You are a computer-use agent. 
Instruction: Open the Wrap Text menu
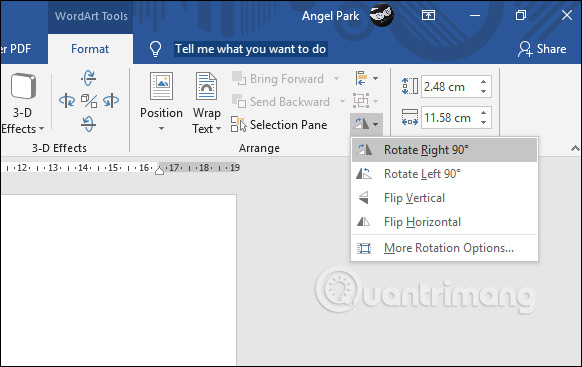coord(207,102)
